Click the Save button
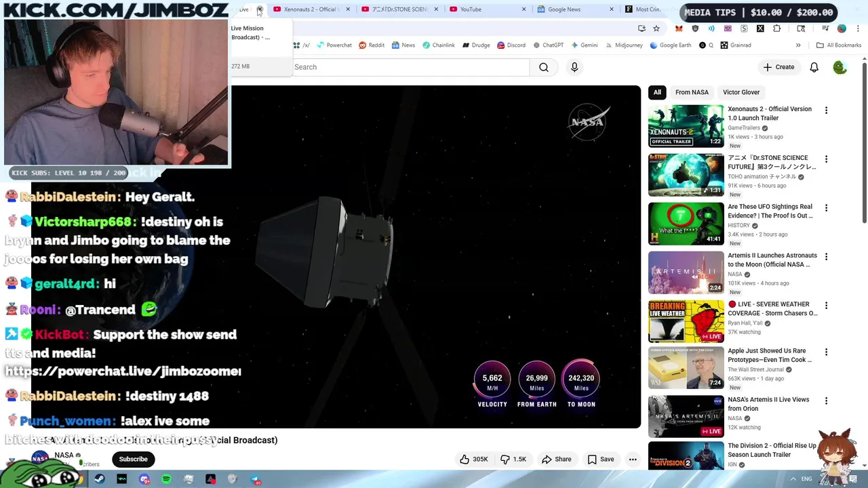868x488 pixels. point(601,459)
